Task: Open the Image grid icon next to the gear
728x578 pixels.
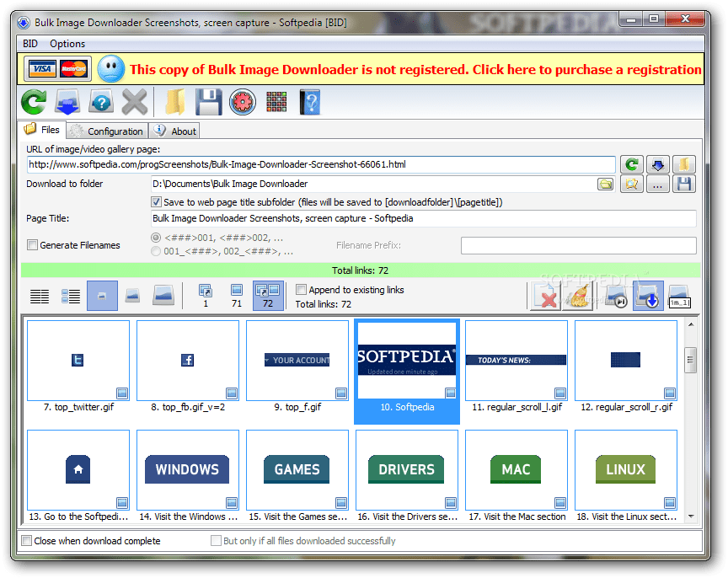Action: coord(275,101)
